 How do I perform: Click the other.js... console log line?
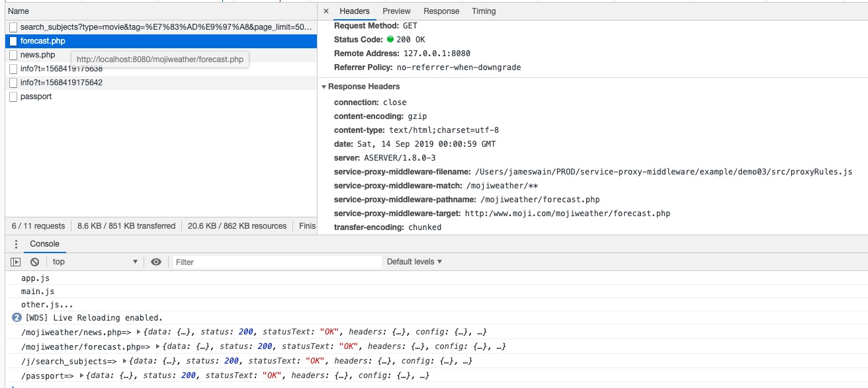pos(47,305)
